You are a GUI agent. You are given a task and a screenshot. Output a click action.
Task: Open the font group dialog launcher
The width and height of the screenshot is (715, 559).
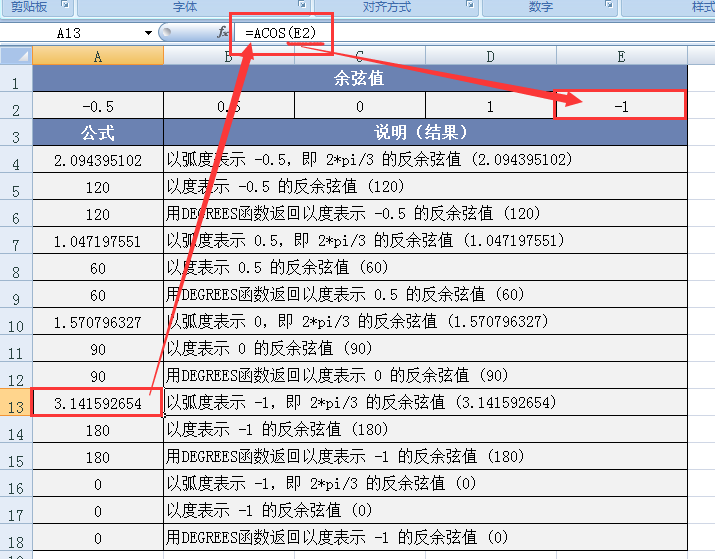[302, 5]
